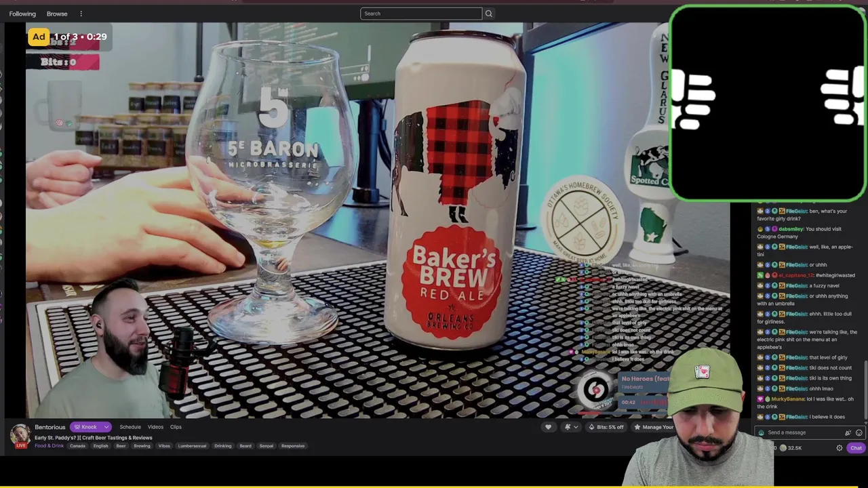Open the 32.5K channel points balance

(x=790, y=448)
